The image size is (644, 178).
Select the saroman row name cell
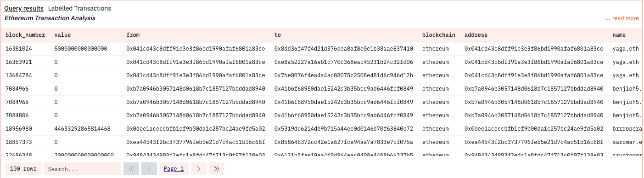click(627, 143)
